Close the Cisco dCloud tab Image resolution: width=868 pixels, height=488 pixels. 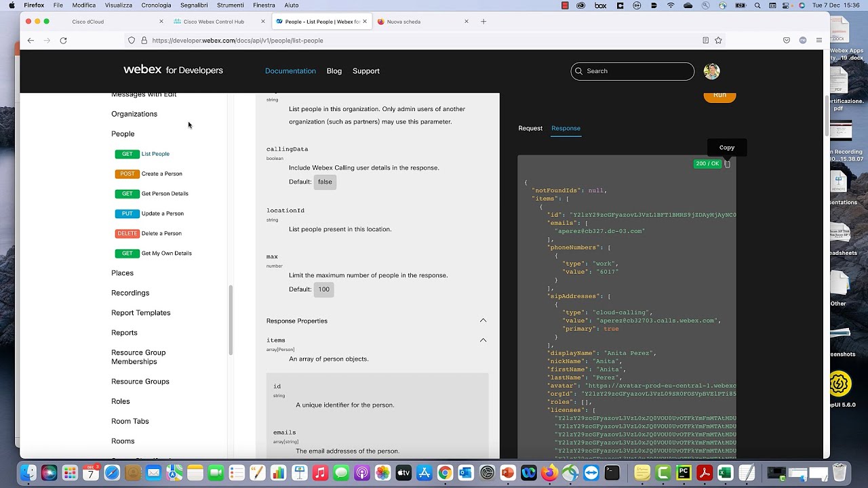(x=161, y=22)
